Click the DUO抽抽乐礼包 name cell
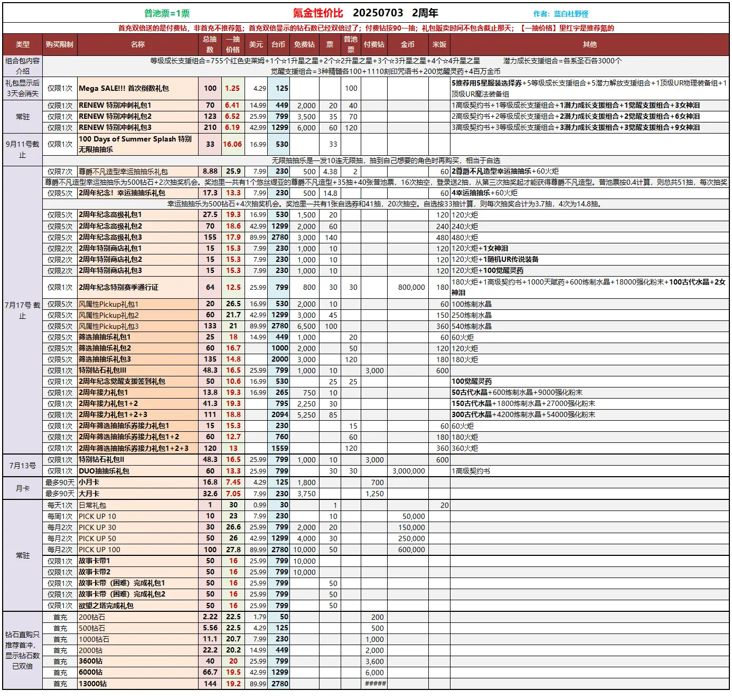The height and width of the screenshot is (700, 732). (x=138, y=471)
